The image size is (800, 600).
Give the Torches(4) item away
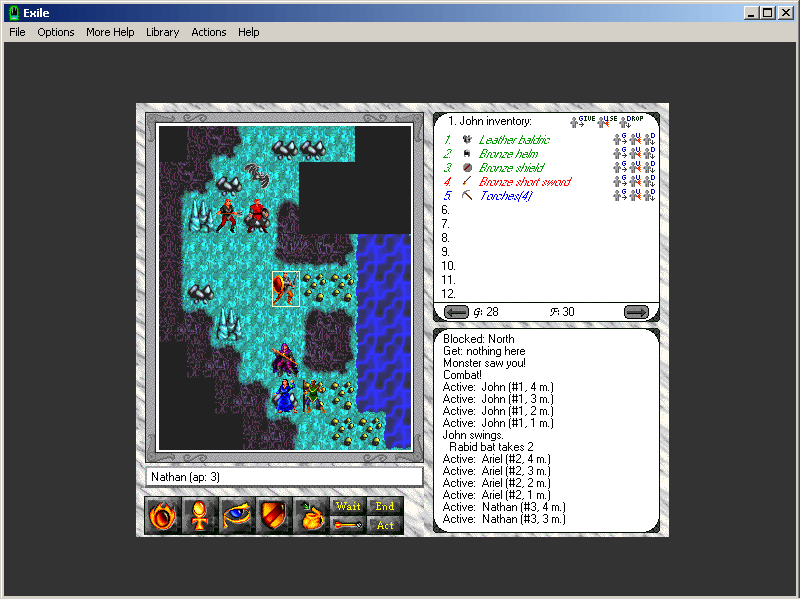[x=620, y=195]
